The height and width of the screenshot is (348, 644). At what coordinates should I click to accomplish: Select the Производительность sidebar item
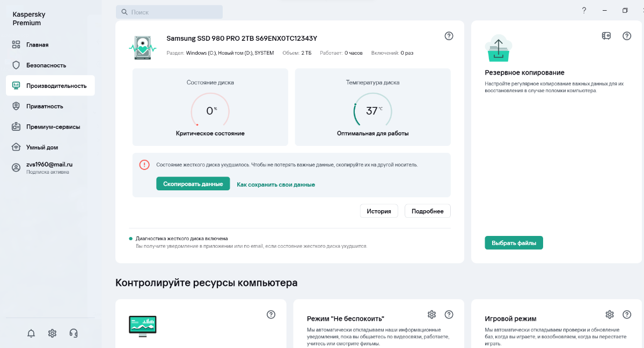click(x=50, y=85)
